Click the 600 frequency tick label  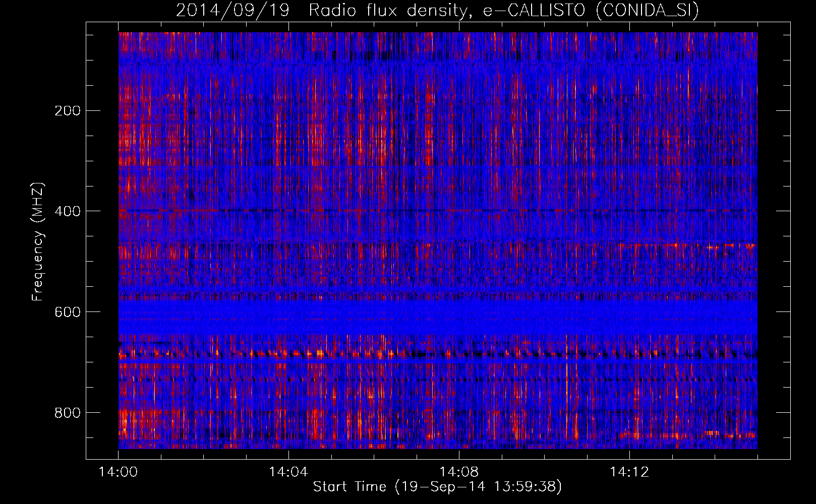pyautogui.click(x=68, y=312)
